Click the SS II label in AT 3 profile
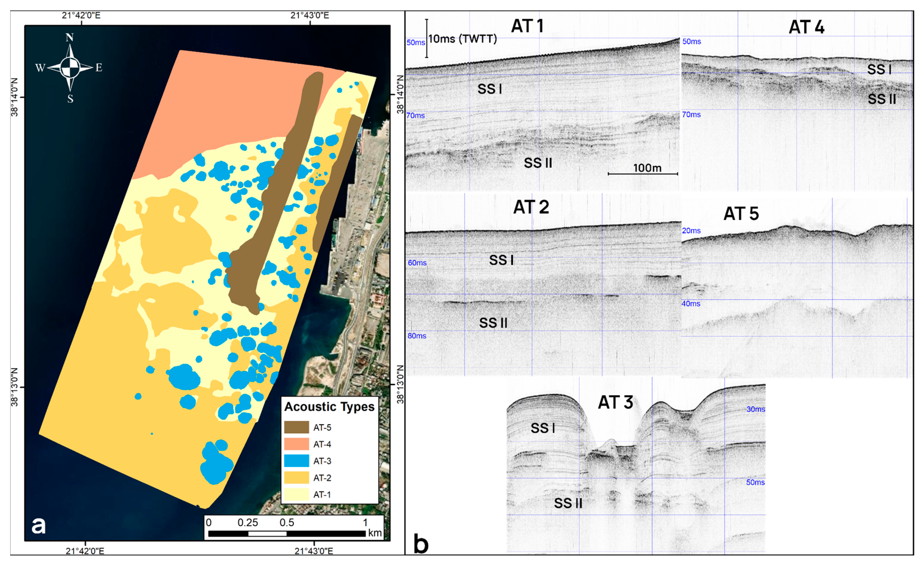 [568, 503]
